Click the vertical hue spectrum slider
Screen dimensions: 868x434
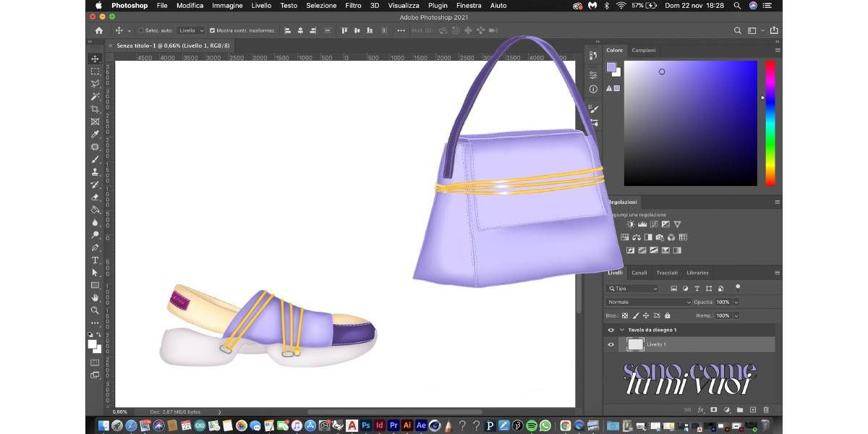pyautogui.click(x=770, y=123)
